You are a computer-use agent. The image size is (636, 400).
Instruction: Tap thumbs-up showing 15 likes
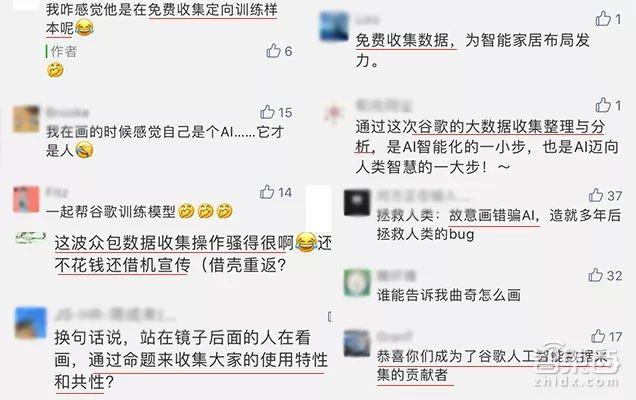[x=267, y=112]
